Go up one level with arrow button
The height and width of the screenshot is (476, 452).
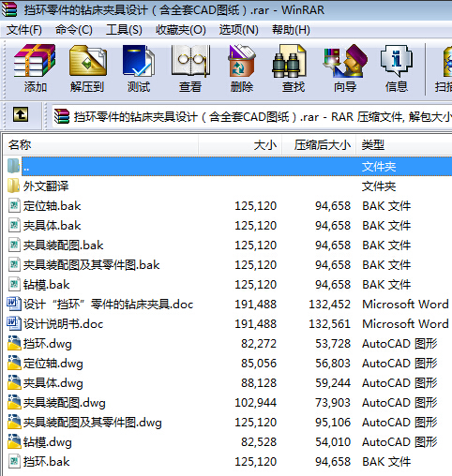21,114
